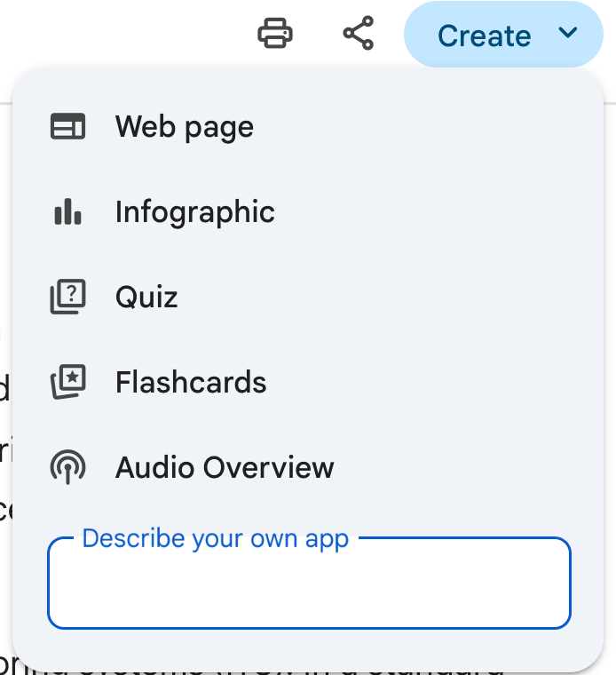The image size is (616, 675).
Task: Click the Infographic bar chart icon
Action: point(67,212)
